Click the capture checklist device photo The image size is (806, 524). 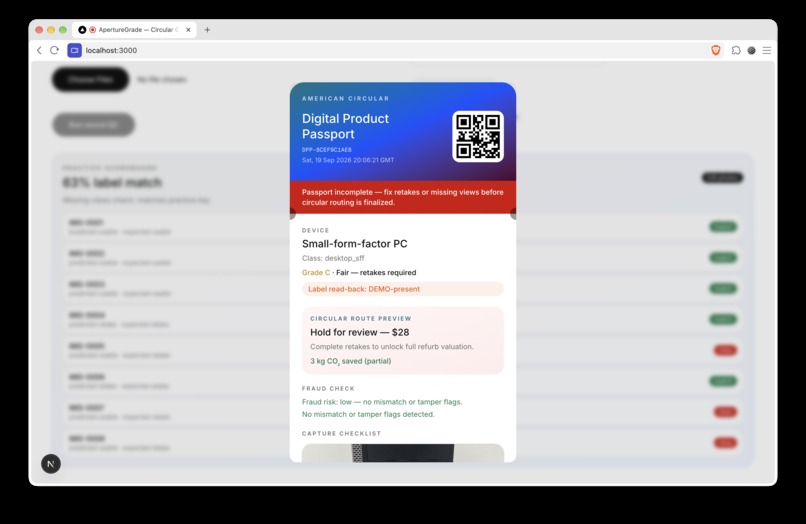(x=403, y=453)
